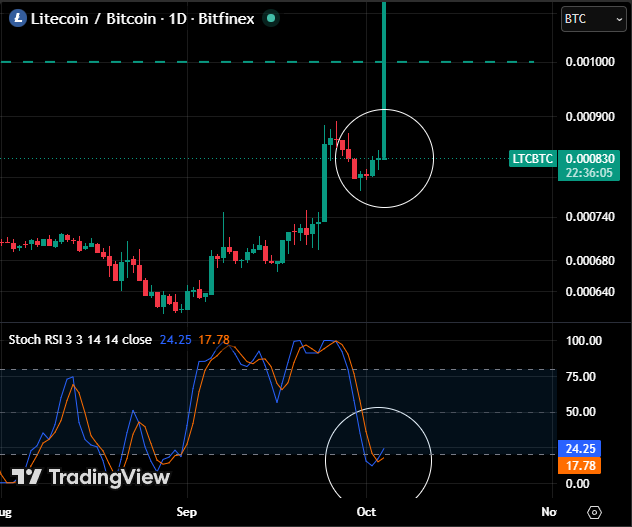
Task: Click the Litecoin logo icon
Action: tap(18, 19)
